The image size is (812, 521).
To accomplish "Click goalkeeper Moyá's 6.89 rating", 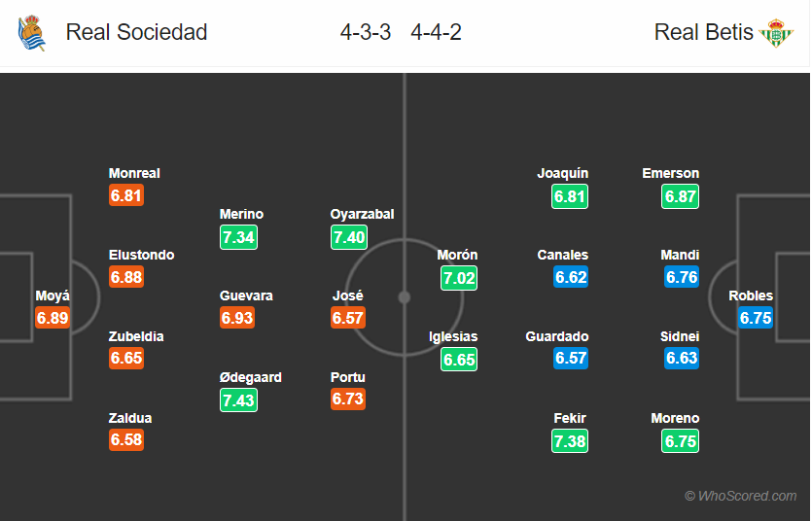I will click(x=53, y=318).
